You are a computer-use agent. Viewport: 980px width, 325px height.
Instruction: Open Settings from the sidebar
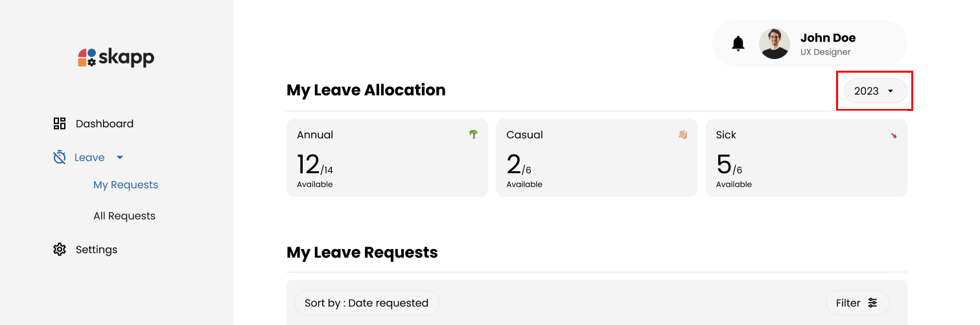97,249
